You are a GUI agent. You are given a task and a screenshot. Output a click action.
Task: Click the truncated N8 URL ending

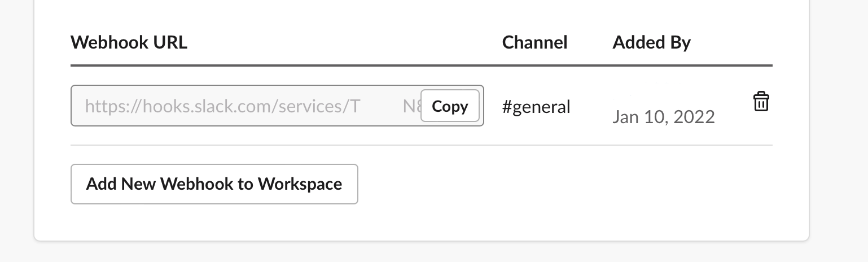411,106
